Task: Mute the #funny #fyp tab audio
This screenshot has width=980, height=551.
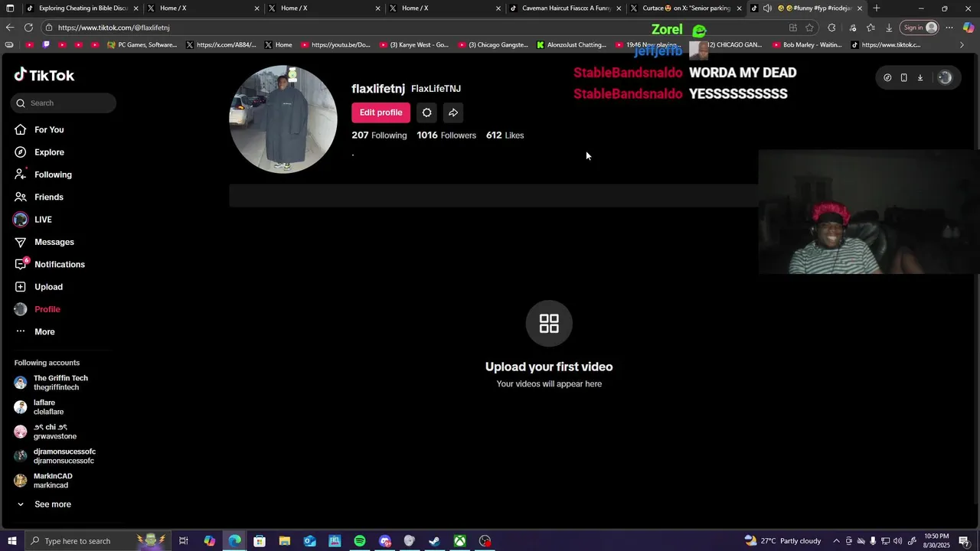Action: pos(767,8)
